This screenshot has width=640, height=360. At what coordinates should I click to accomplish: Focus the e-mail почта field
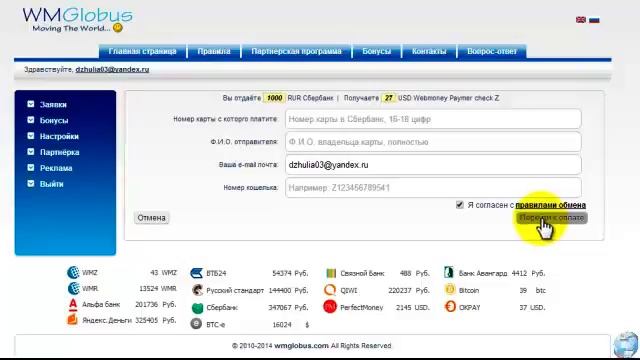pos(433,165)
